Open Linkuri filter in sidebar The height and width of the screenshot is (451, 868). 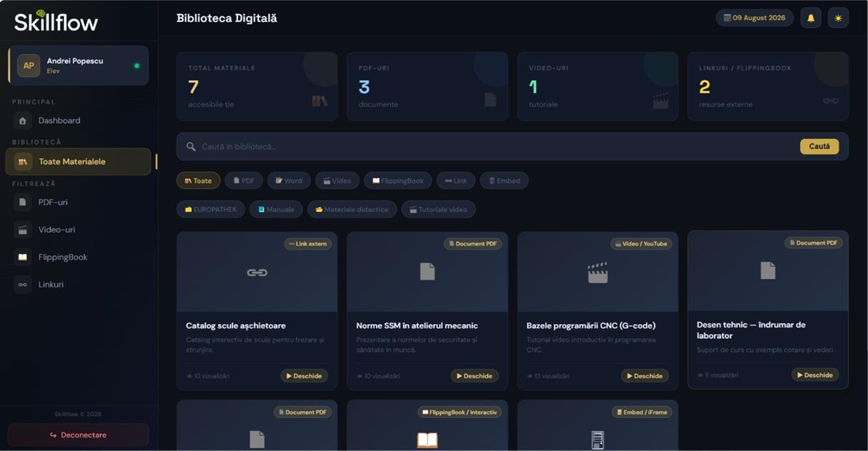pos(78,285)
